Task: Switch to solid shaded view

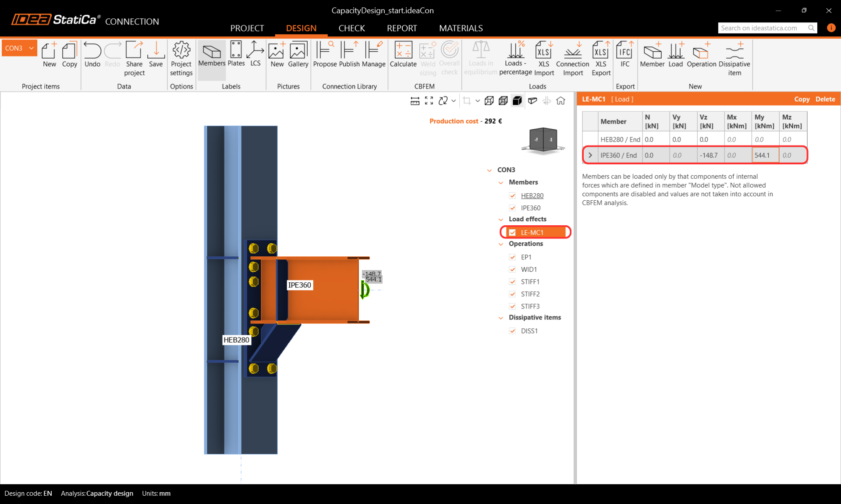Action: click(x=517, y=101)
